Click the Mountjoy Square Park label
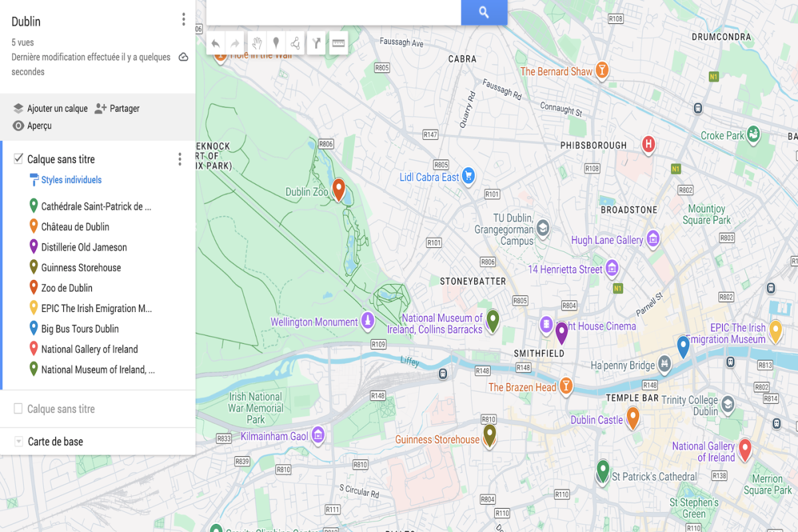The height and width of the screenshot is (532, 798). [x=707, y=215]
